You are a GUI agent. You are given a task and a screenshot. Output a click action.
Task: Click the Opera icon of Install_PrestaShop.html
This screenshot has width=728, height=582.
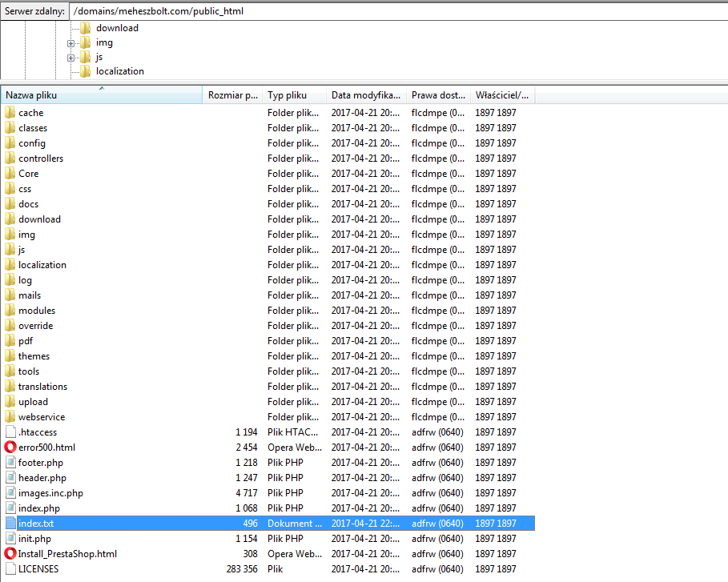[10, 554]
